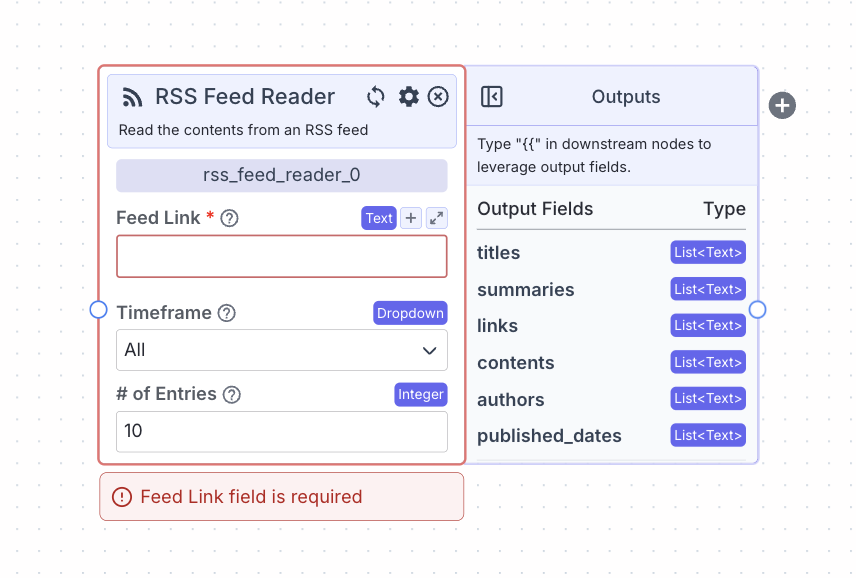The width and height of the screenshot is (856, 578).
Task: Expand the Feed Link editor with diagonal arrows icon
Action: (x=436, y=218)
